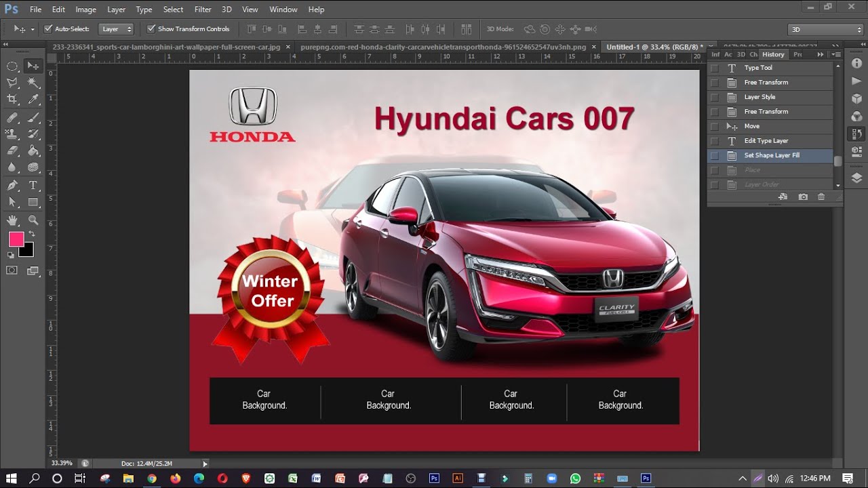Set history brush source for Set Shape Layer Fill
868x488 pixels.
(714, 155)
